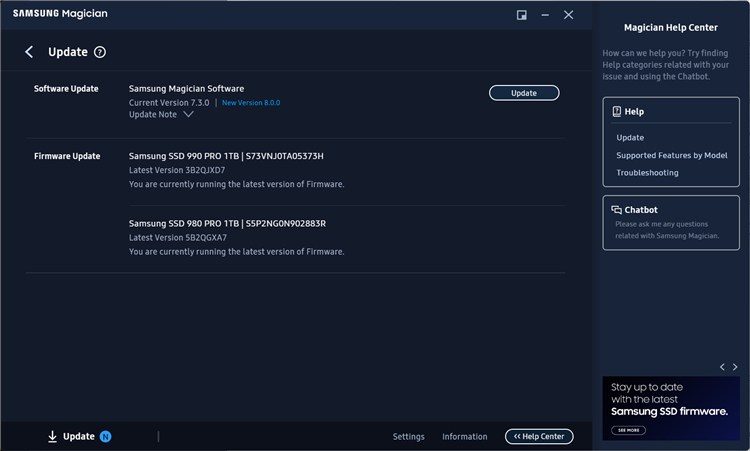Image resolution: width=750 pixels, height=451 pixels.
Task: Click the Software Update section label
Action: pyautogui.click(x=66, y=88)
